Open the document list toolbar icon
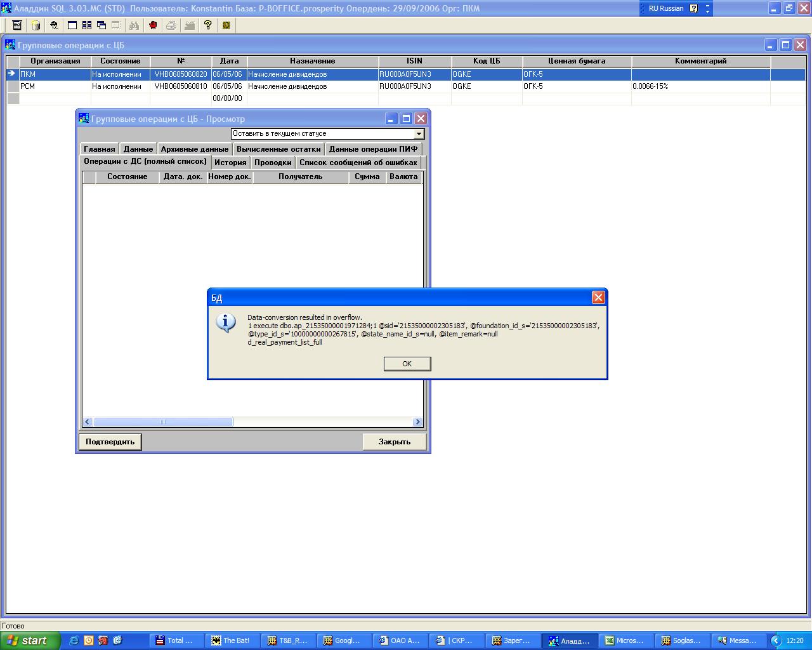The width and height of the screenshot is (812, 650). (17, 25)
